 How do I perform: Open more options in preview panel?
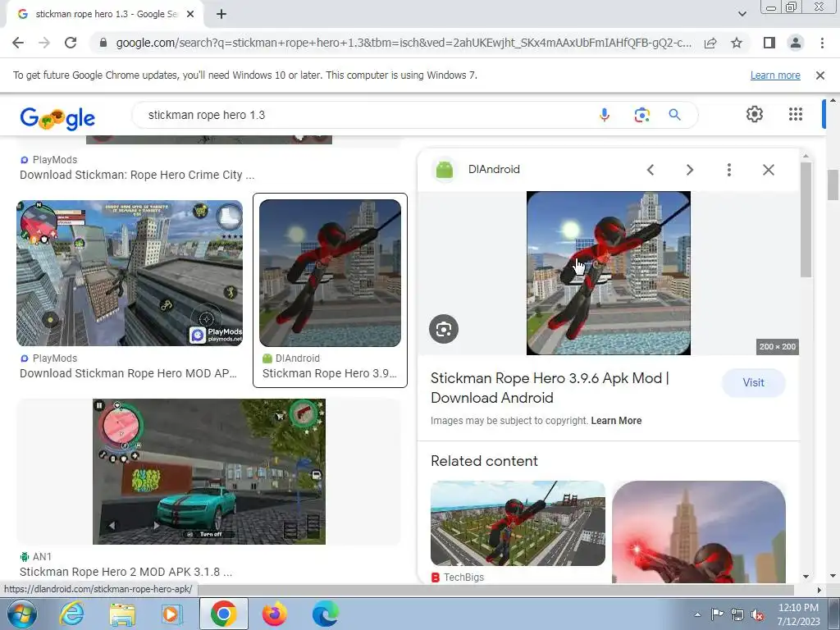click(x=728, y=170)
